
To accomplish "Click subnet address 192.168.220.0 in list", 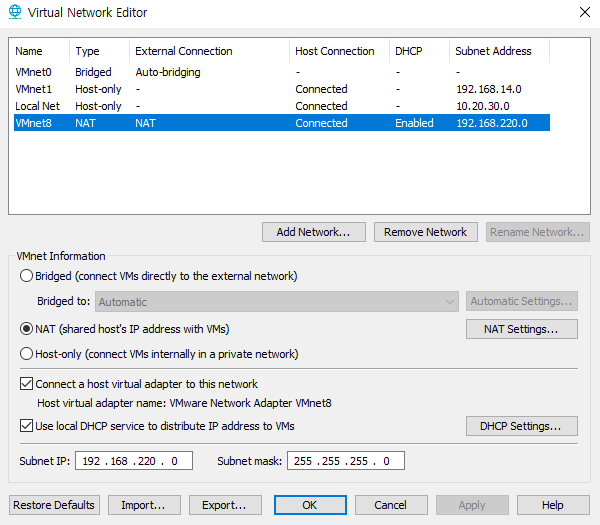I will [x=492, y=122].
